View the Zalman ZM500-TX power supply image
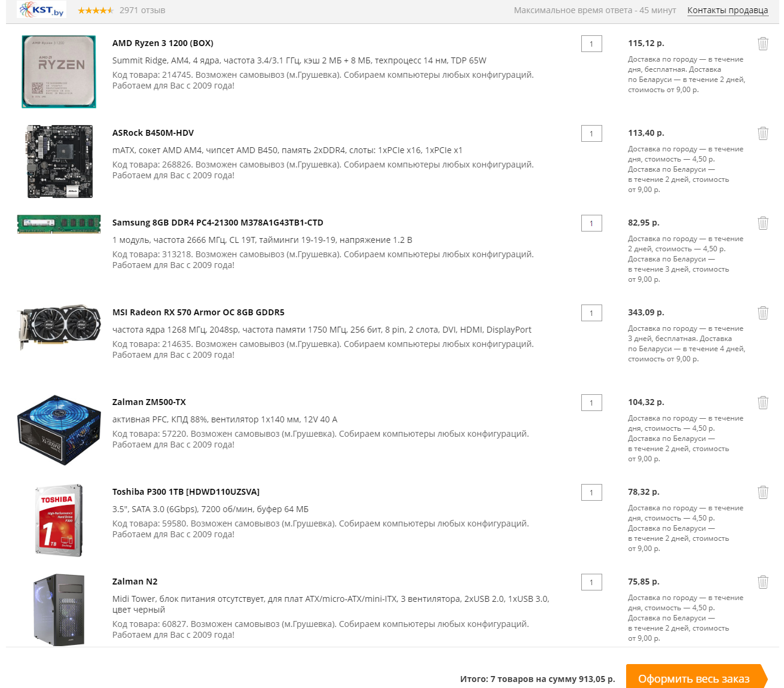Screen dimensions: 784x688 pos(59,430)
